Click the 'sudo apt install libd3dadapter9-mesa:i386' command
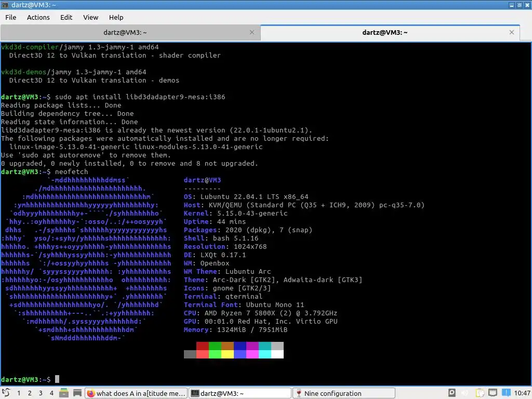Image resolution: width=532 pixels, height=399 pixels. [140, 97]
